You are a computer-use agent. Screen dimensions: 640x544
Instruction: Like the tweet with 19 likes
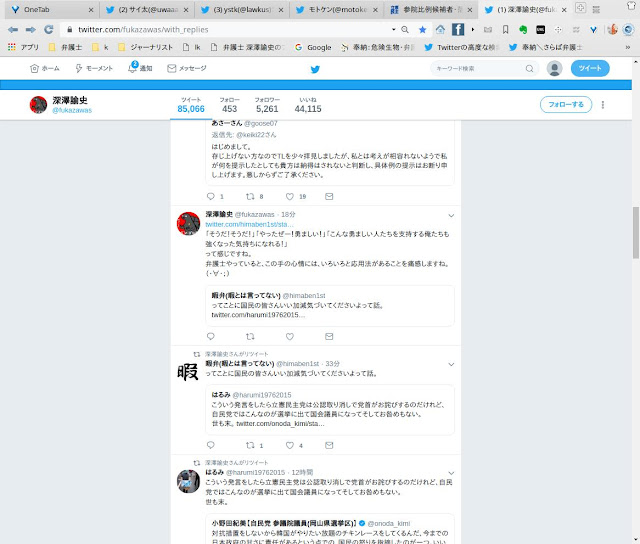click(290, 196)
